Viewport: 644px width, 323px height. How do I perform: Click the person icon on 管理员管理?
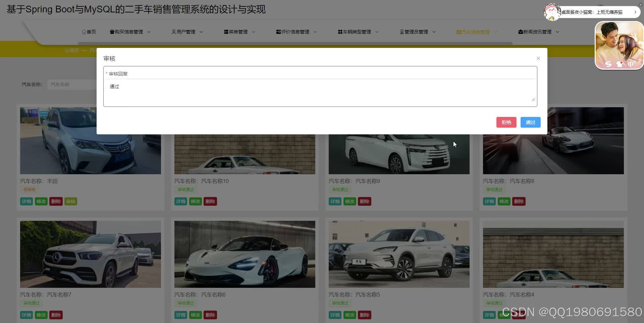401,31
